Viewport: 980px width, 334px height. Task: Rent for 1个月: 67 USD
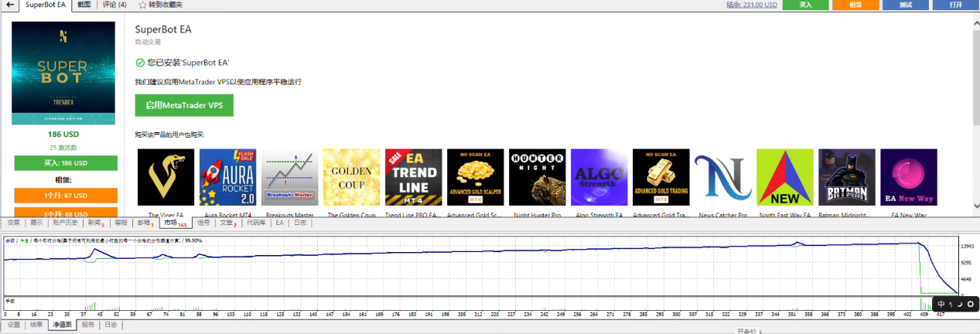[66, 196]
